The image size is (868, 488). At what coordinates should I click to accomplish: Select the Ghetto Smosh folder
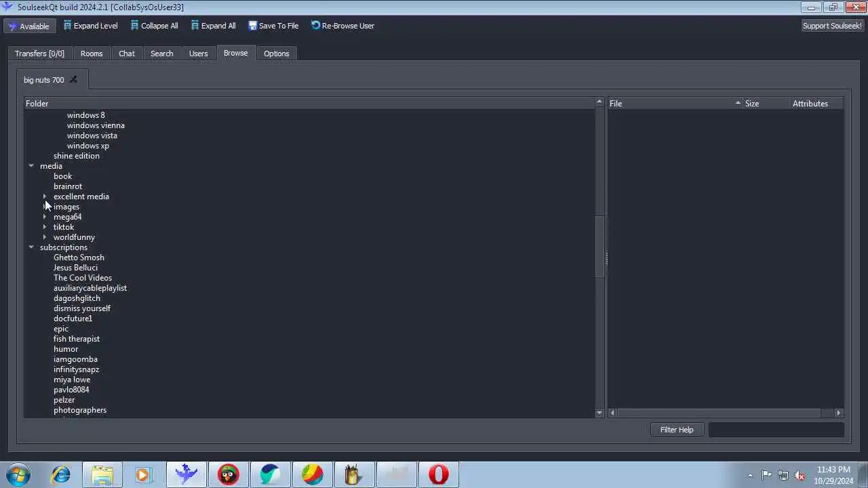click(79, 258)
